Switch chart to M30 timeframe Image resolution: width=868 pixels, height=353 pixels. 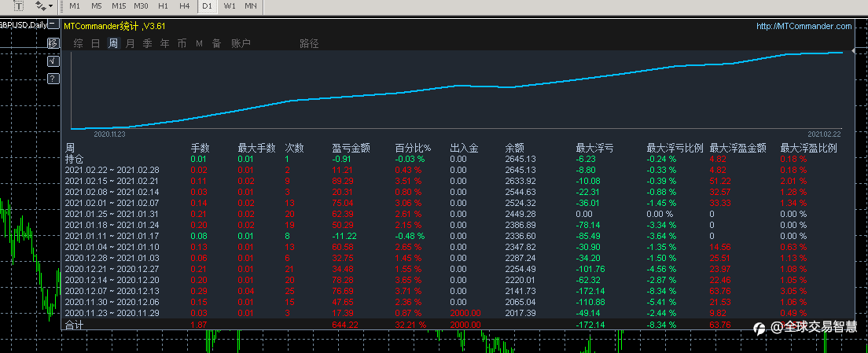[141, 6]
